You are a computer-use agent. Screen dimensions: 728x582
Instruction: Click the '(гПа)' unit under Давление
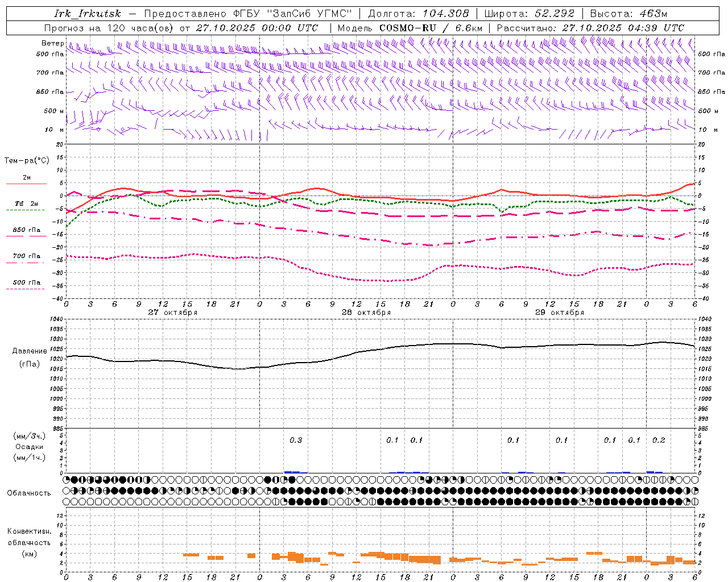30,364
